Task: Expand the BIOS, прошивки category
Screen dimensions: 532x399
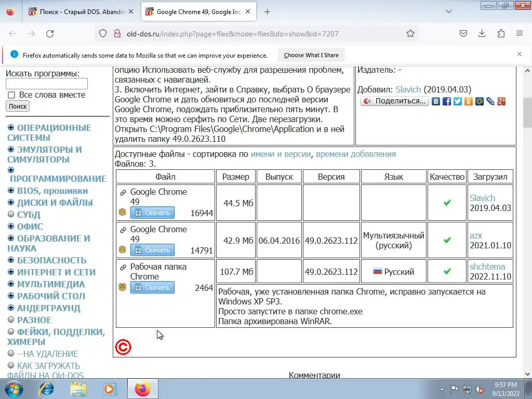Action: click(x=11, y=190)
